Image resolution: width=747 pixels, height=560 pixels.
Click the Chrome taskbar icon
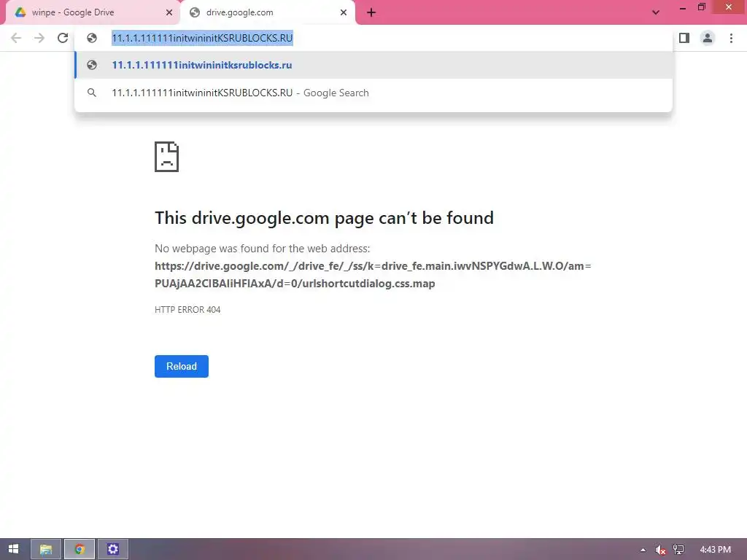(x=80, y=549)
